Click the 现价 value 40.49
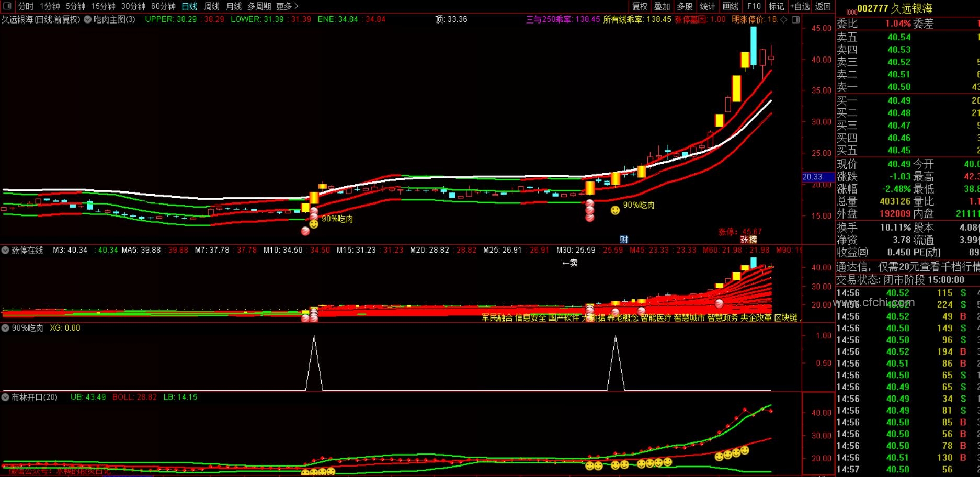980x477 pixels. point(899,164)
